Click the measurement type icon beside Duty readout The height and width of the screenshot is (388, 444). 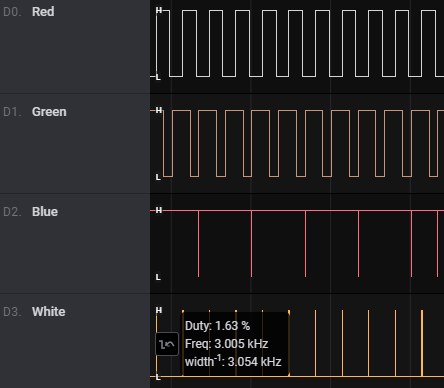pyautogui.click(x=167, y=344)
